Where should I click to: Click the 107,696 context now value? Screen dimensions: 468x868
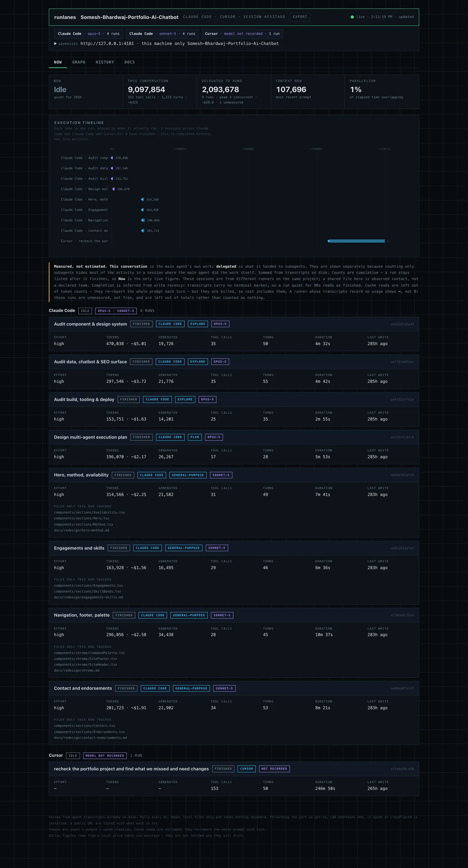[291, 90]
